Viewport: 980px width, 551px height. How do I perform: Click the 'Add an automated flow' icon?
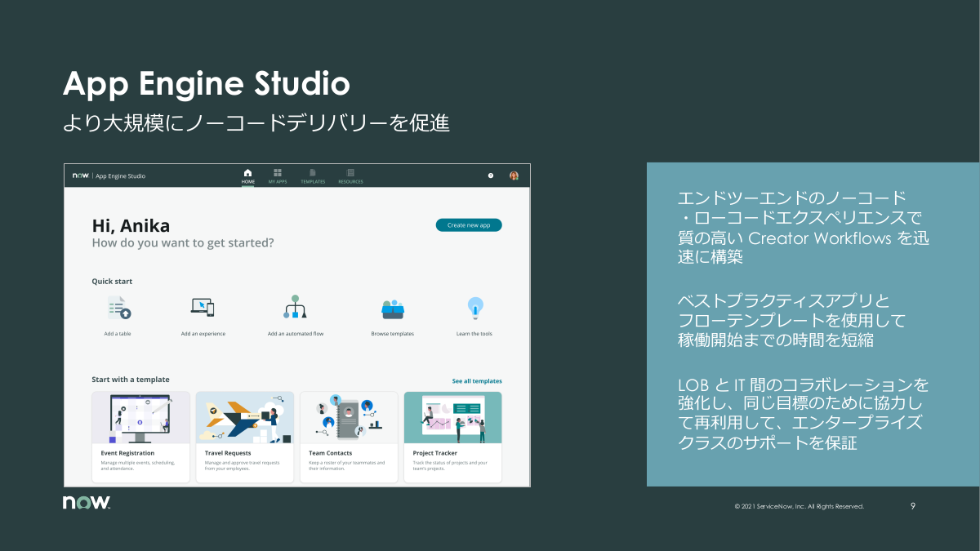295,307
